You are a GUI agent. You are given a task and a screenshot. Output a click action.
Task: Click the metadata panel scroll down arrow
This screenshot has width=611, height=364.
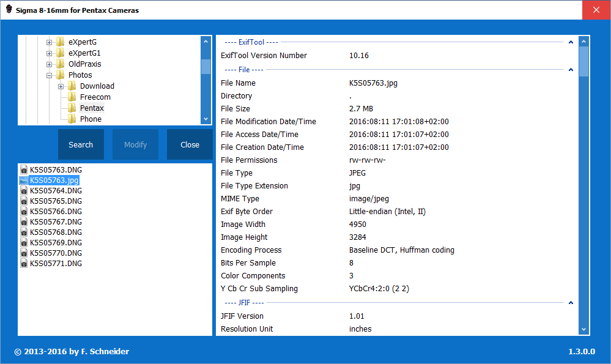tap(583, 329)
